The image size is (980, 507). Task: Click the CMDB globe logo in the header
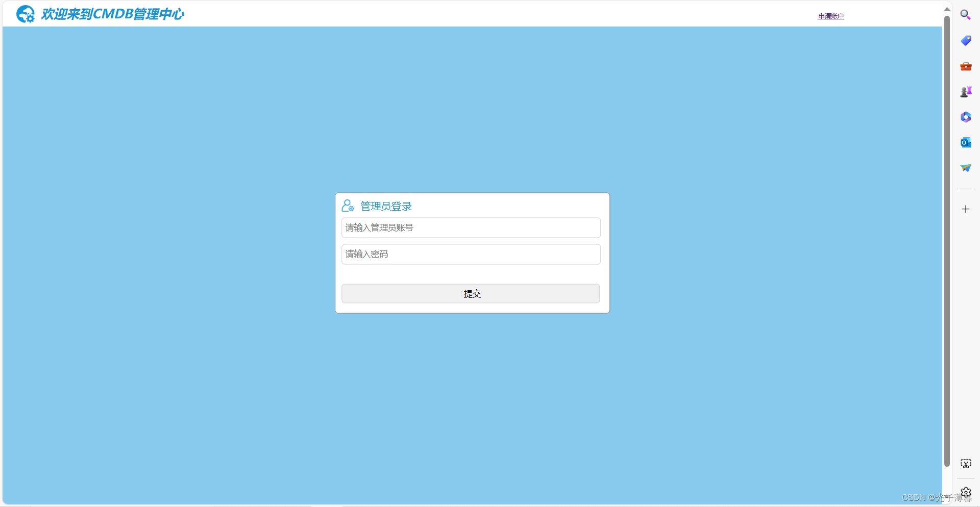pyautogui.click(x=25, y=14)
